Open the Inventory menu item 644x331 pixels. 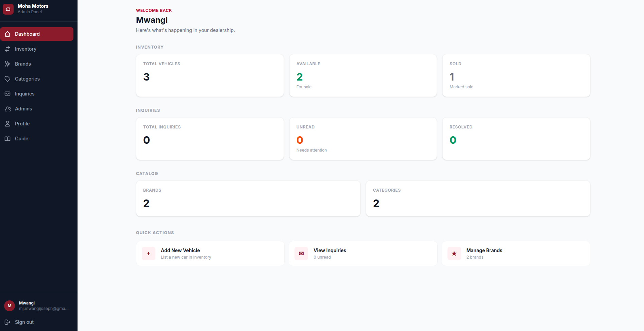tap(37, 49)
